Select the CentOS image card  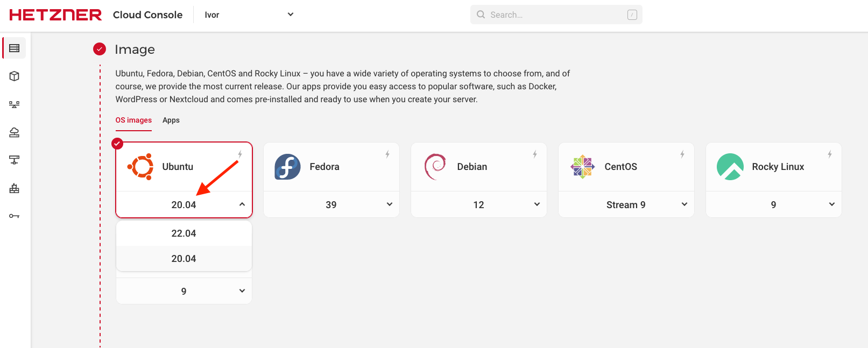coord(626,167)
